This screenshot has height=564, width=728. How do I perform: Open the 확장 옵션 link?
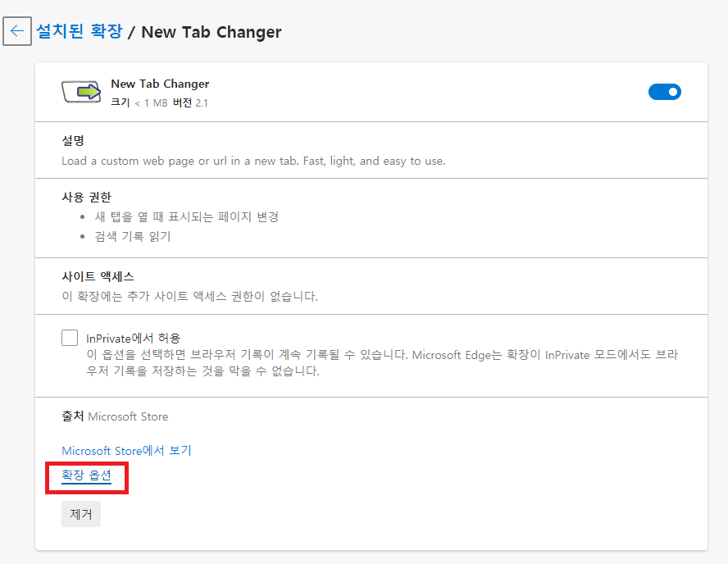(x=86, y=475)
